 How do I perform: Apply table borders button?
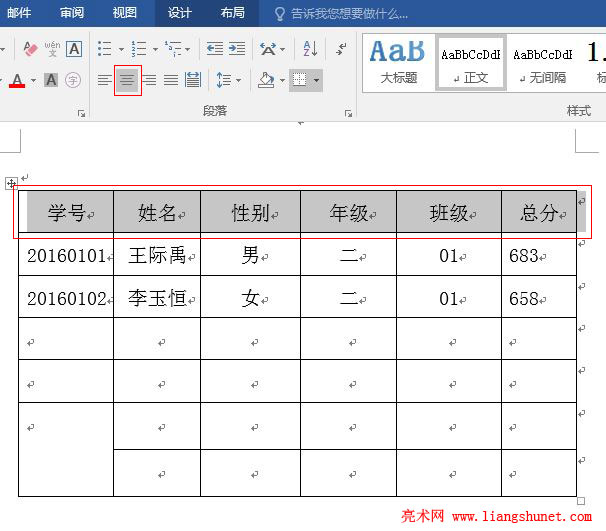(300, 80)
